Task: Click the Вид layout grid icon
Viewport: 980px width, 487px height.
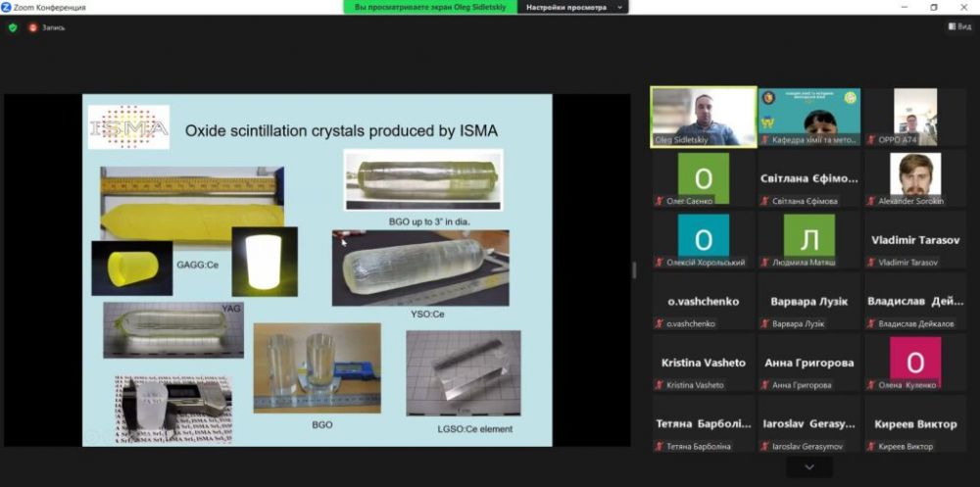Action: point(950,26)
